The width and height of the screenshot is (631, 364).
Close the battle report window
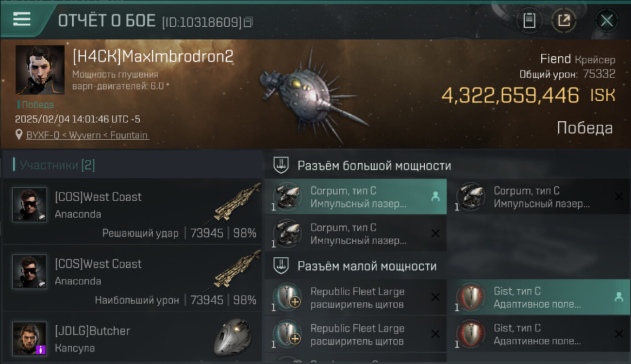607,21
